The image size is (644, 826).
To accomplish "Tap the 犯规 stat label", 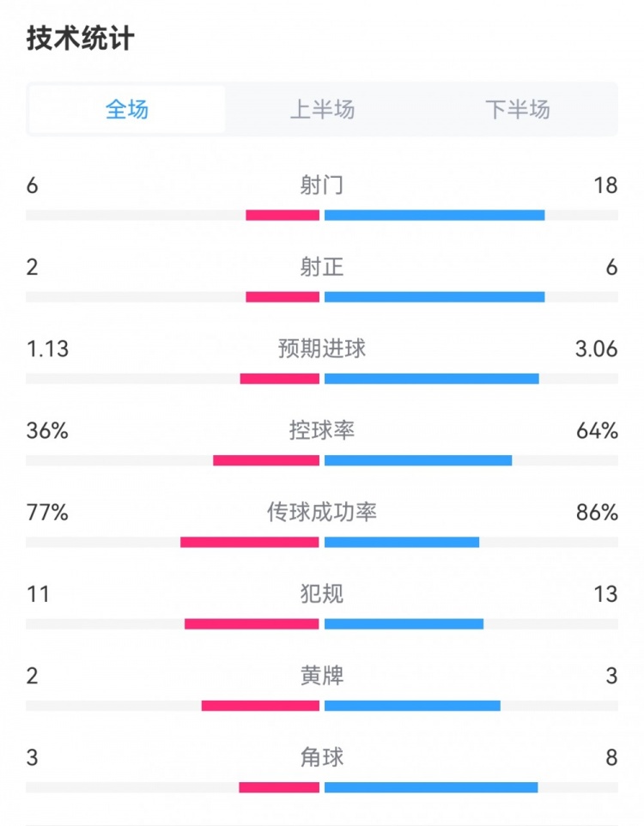I will pyautogui.click(x=322, y=594).
